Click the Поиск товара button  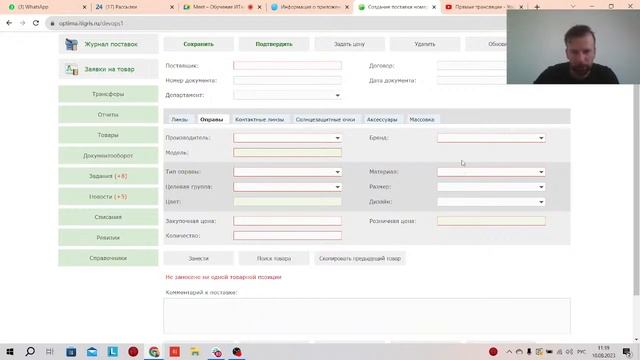click(274, 258)
